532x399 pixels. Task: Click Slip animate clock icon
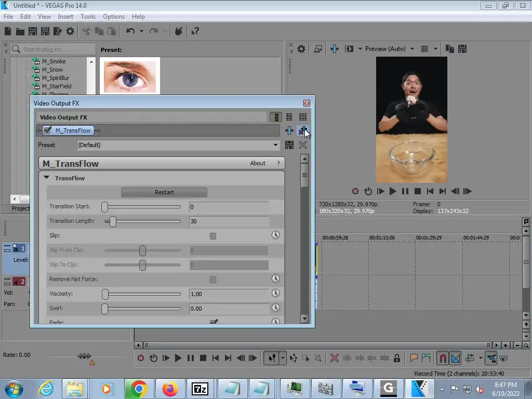tap(275, 235)
